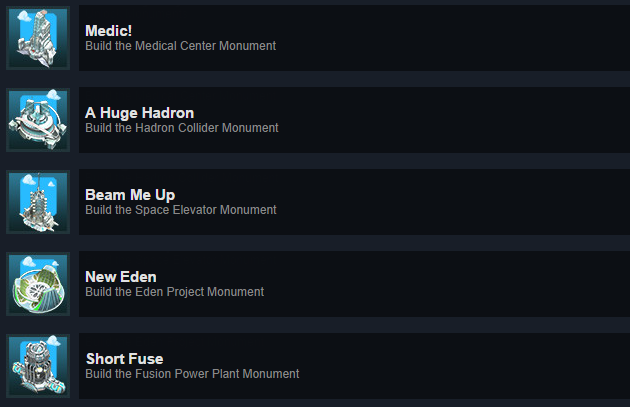Click the Eden Project dome icon

(38, 284)
